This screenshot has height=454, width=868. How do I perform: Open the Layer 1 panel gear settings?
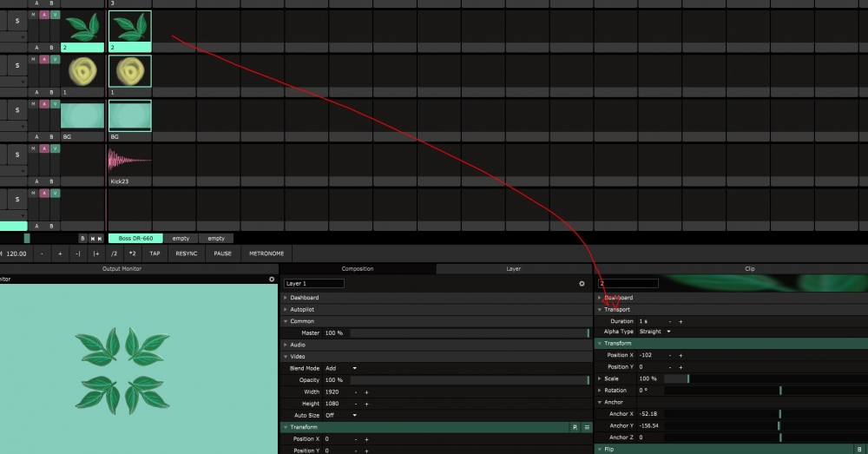tap(582, 284)
